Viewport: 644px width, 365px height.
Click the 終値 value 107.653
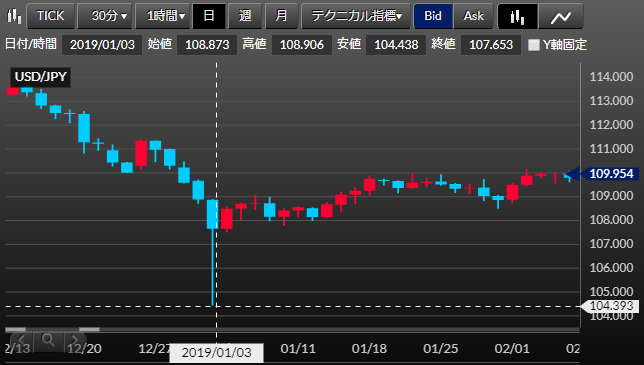coord(491,44)
